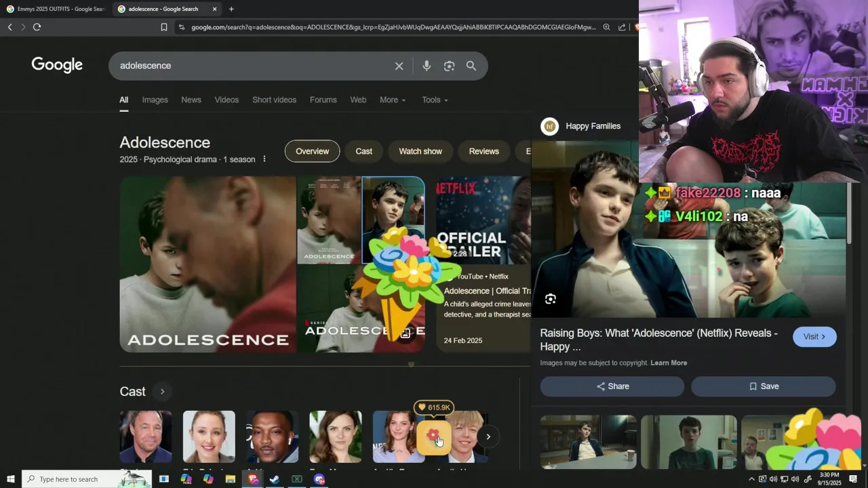Switch to the Emmys 2025 OUTFITS browser tab

56,9
